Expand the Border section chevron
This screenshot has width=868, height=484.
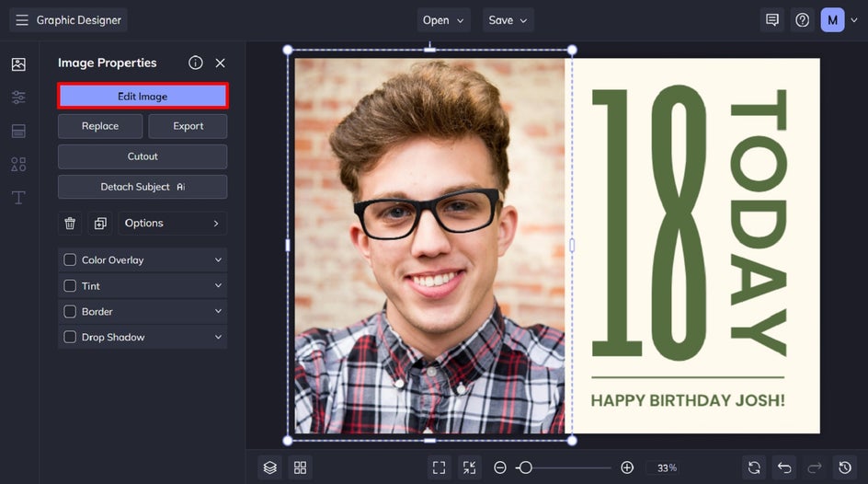(x=218, y=312)
